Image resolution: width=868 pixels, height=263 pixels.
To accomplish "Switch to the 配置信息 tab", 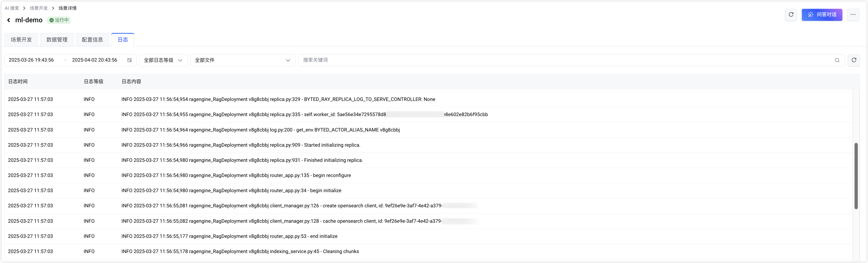I will 92,40.
